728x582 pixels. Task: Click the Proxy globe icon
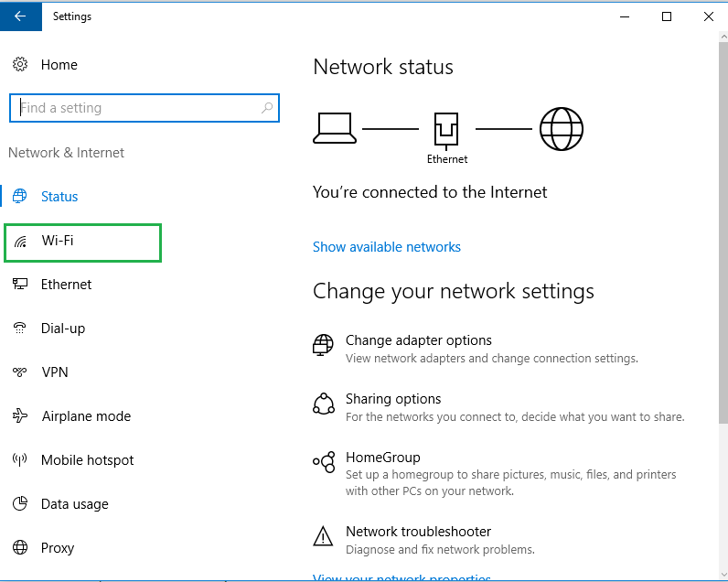coord(20,548)
